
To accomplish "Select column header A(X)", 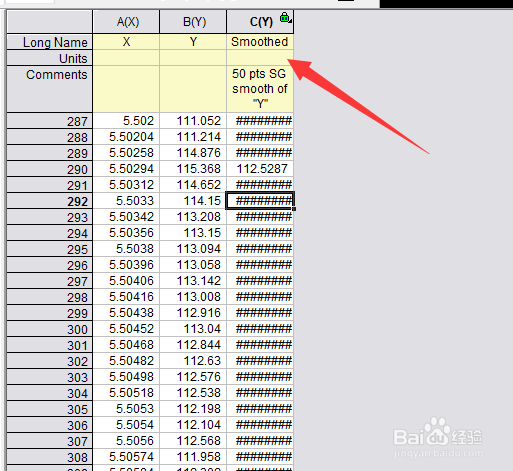I will [x=126, y=22].
